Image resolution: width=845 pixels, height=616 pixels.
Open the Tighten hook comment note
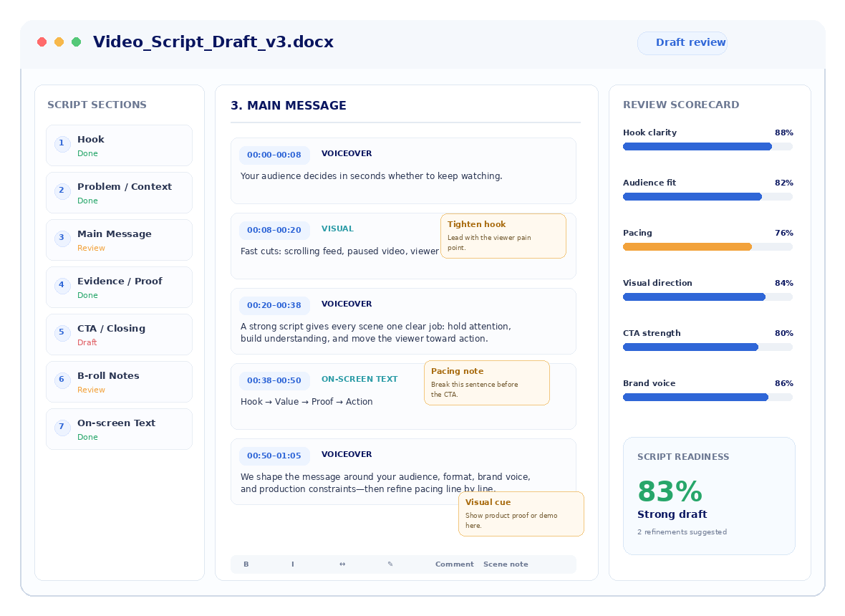[503, 236]
